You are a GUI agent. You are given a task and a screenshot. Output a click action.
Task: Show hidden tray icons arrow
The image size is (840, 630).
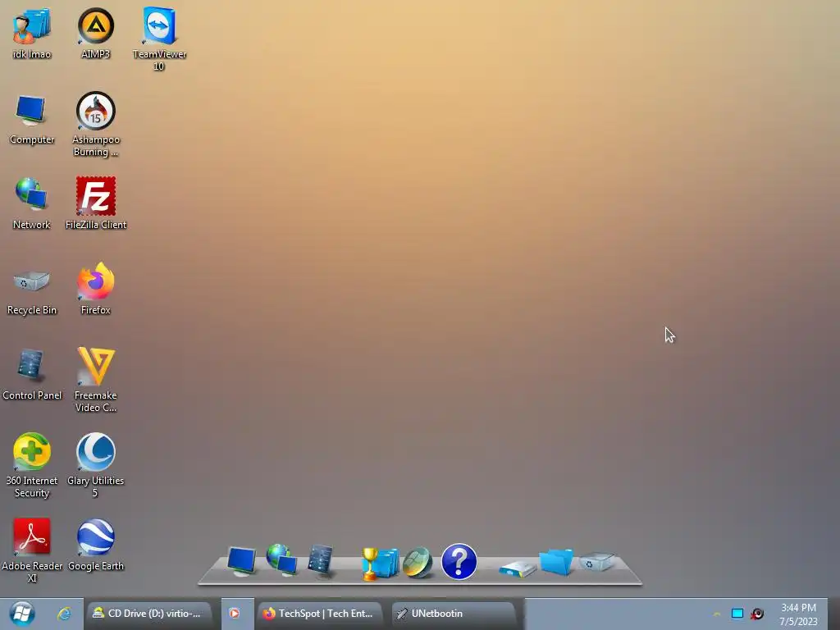pyautogui.click(x=717, y=614)
